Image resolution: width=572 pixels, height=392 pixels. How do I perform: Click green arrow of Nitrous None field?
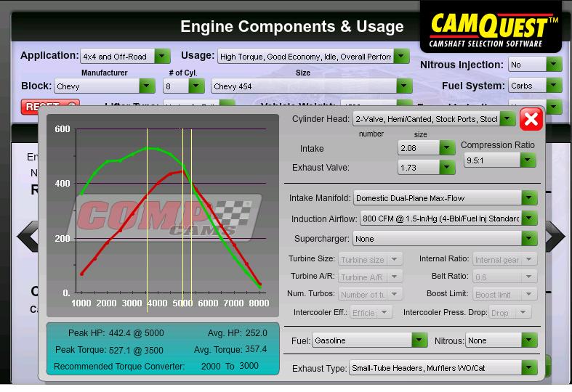click(529, 340)
